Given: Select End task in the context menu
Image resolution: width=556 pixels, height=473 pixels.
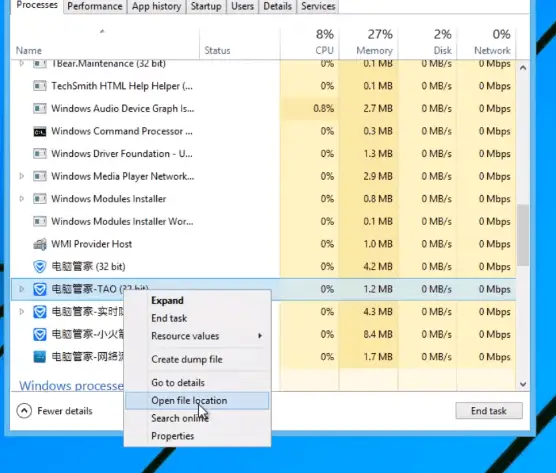Looking at the screenshot, I should click(x=169, y=318).
